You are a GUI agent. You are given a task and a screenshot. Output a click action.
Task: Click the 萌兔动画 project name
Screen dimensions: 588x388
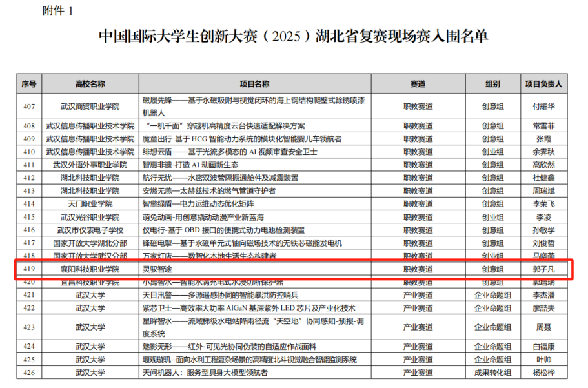[x=203, y=217]
